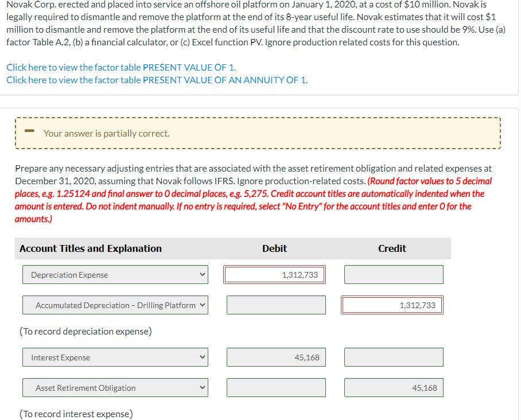Select empty debit field in Accumulated Depreciation row
Screen dimensions: 521x420
[275, 305]
